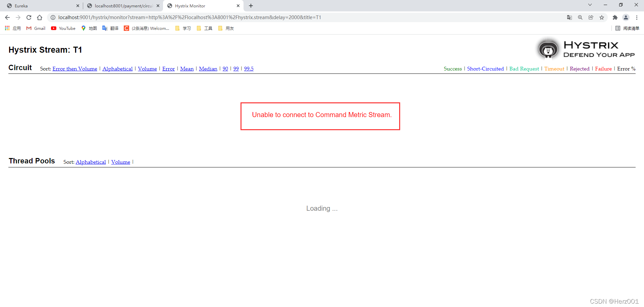Sort Thread Pools by Volume
Screen dimensions: 644x307
click(x=121, y=162)
